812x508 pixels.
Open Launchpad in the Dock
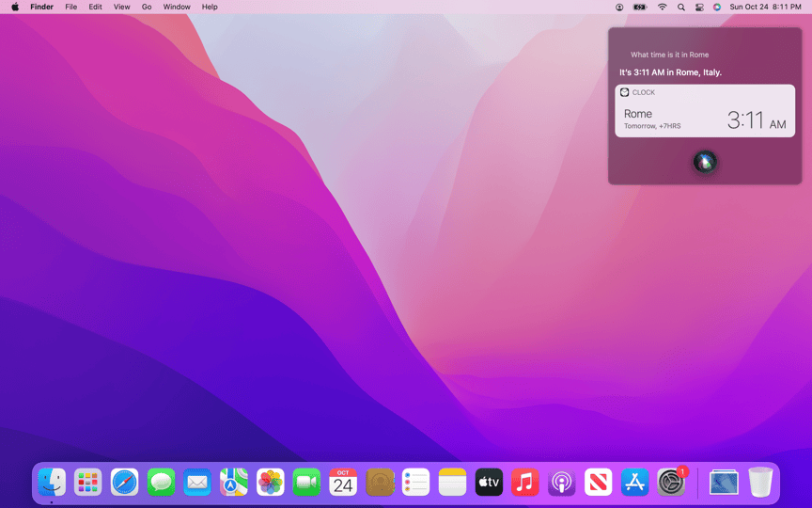88,482
